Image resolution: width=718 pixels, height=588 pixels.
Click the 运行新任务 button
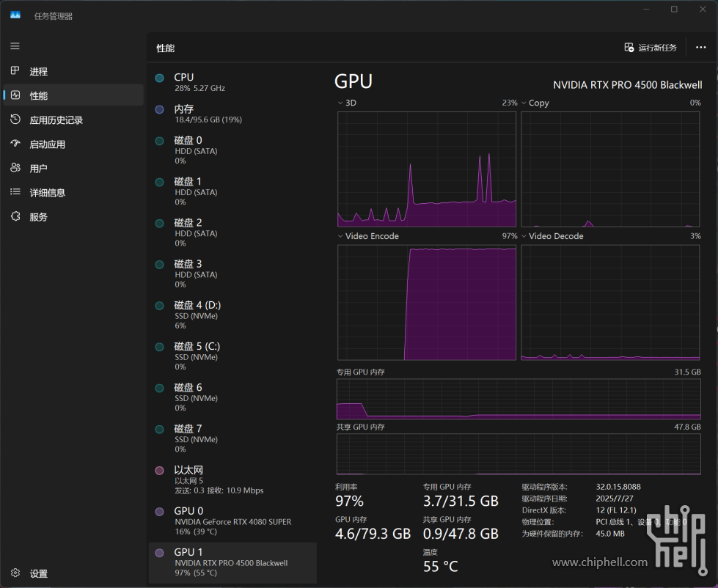(x=651, y=48)
